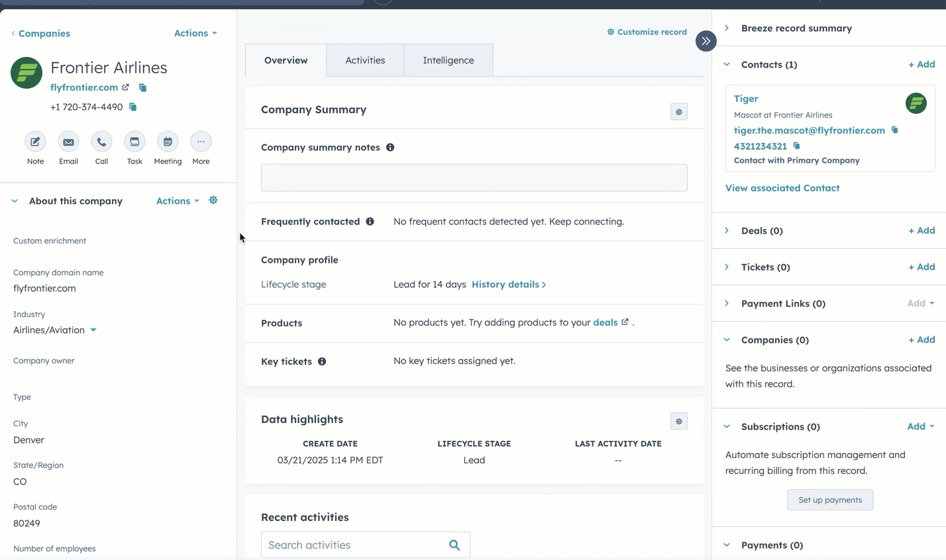The height and width of the screenshot is (560, 946).
Task: Follow the deals link in Products
Action: (x=605, y=322)
